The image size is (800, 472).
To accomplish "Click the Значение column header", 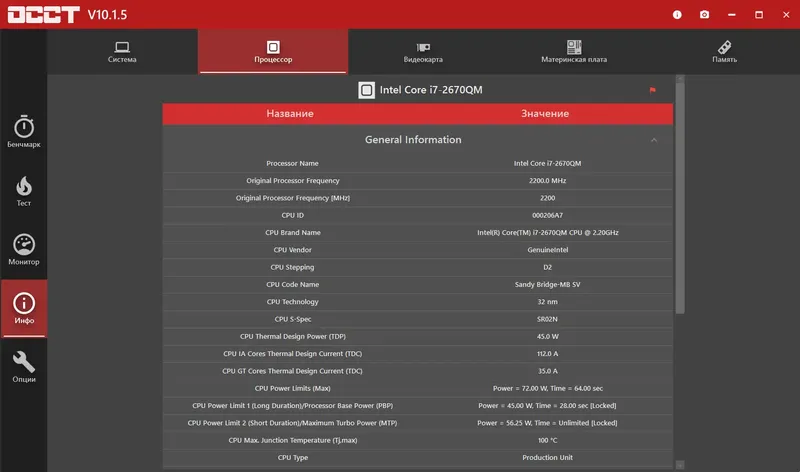I will coord(545,114).
